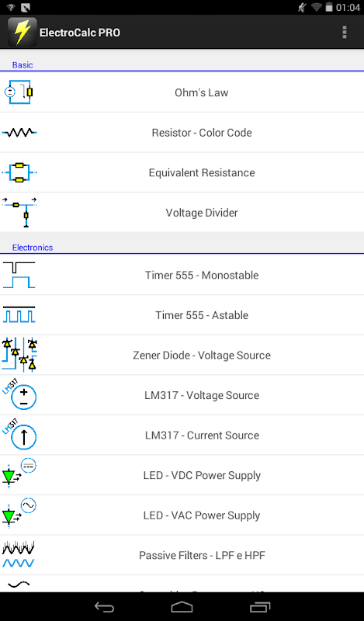Tap the Timer 555 Monostable pulse icon

pyautogui.click(x=19, y=275)
